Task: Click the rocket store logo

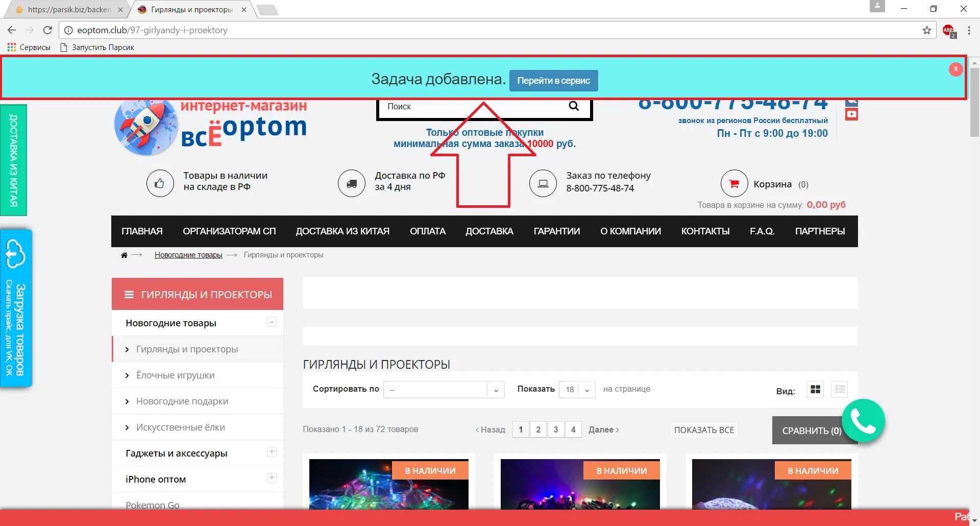Action: 145,127
